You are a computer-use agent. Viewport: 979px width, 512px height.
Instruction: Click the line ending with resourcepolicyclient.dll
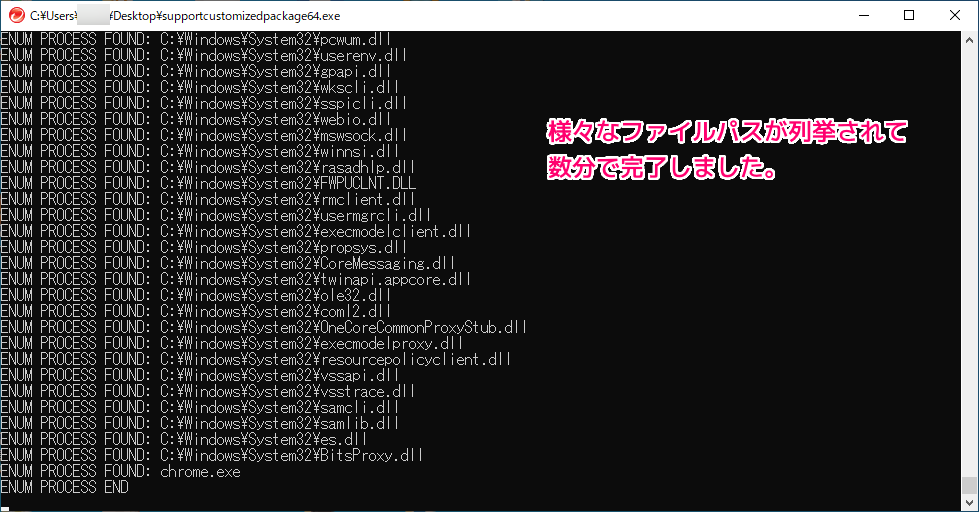click(x=256, y=359)
